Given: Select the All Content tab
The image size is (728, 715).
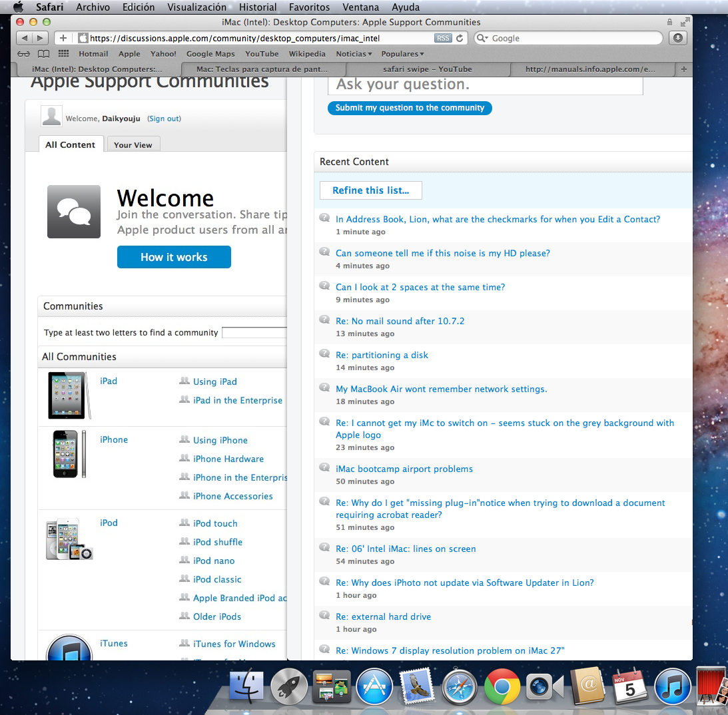Looking at the screenshot, I should pyautogui.click(x=70, y=144).
